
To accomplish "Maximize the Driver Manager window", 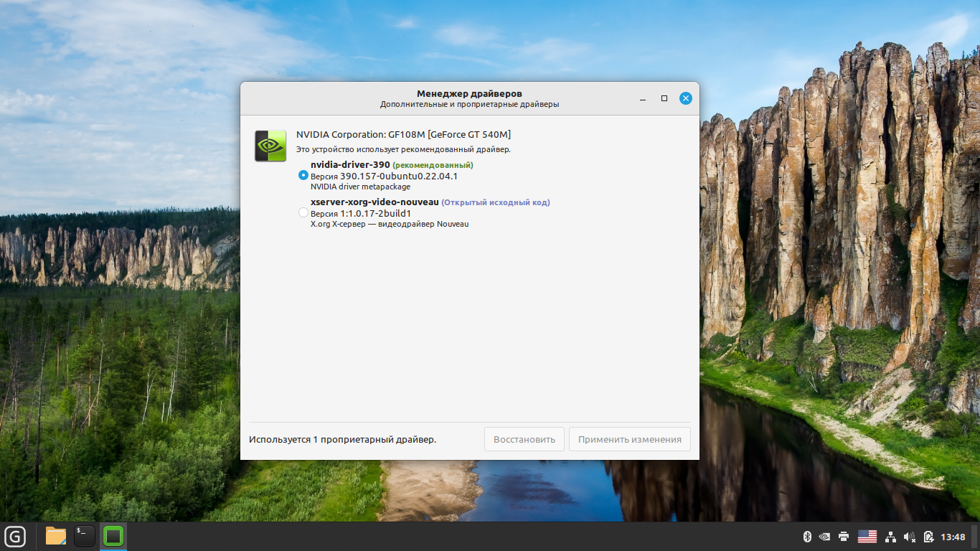I will tap(664, 98).
